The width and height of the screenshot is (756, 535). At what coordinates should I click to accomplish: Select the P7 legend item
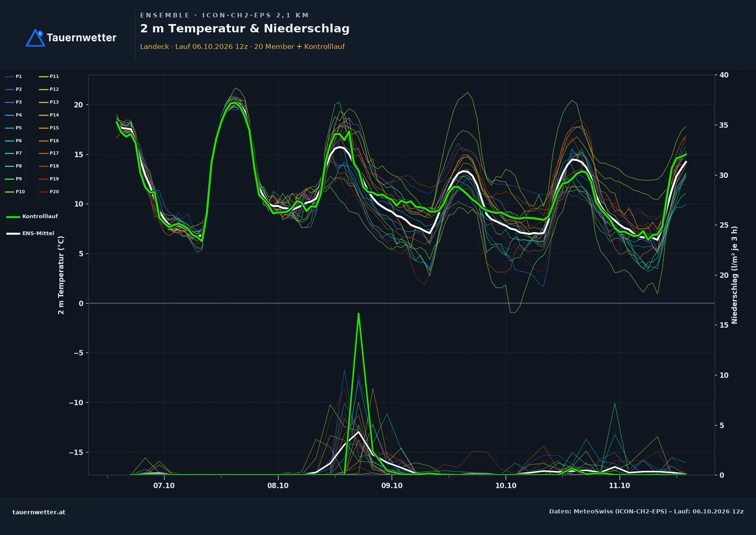point(14,153)
